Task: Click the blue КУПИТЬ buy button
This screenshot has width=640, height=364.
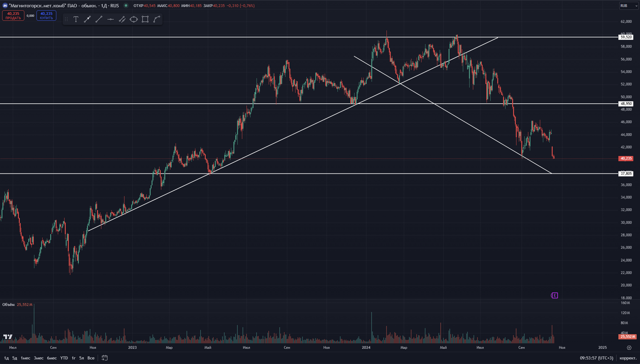Action: (46, 16)
